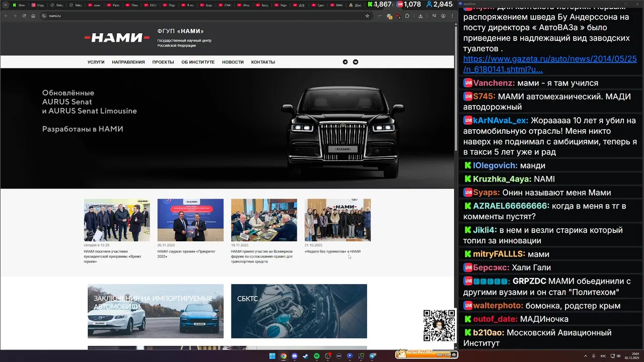Open ЗАКЛЮЧЕНИЯ НА ИМПОРТИРУЕМЫЕ АВТОМОБИЛИ card

(155, 311)
